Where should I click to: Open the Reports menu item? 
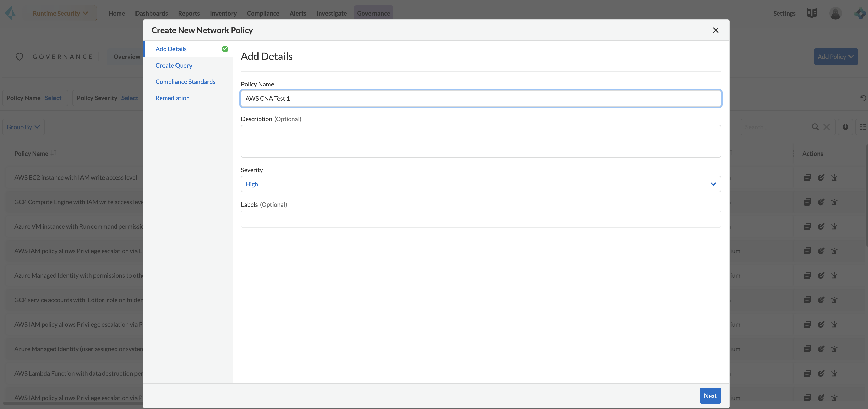(x=189, y=13)
